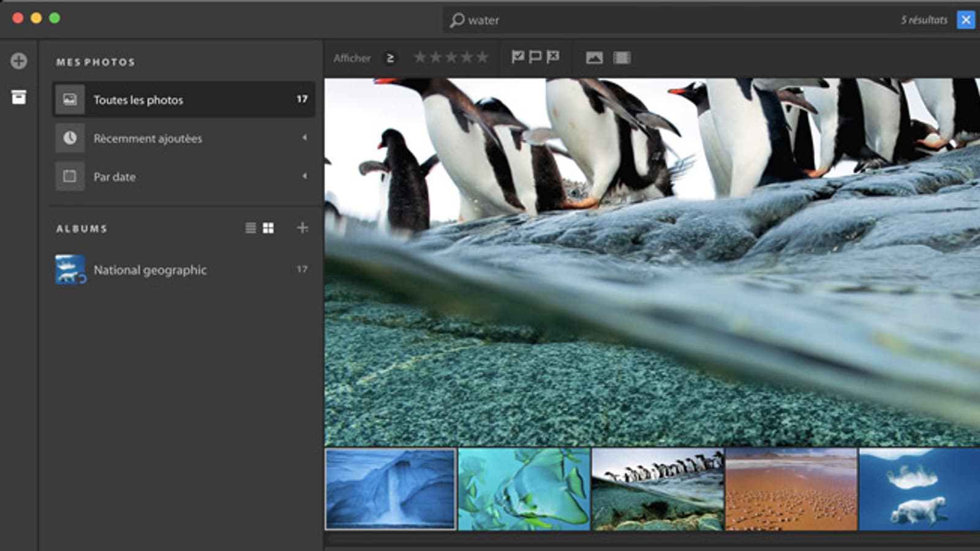Show albums as grid tiles
Screen dimensions: 980x551
[268, 228]
